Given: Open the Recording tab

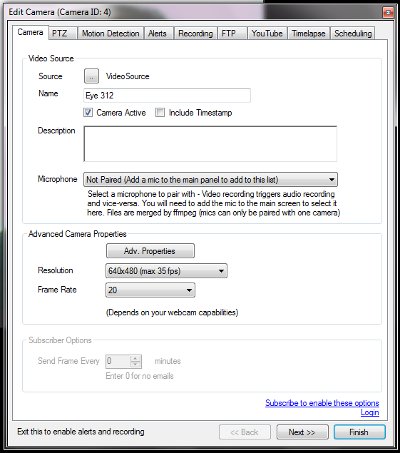Looking at the screenshot, I should [196, 33].
